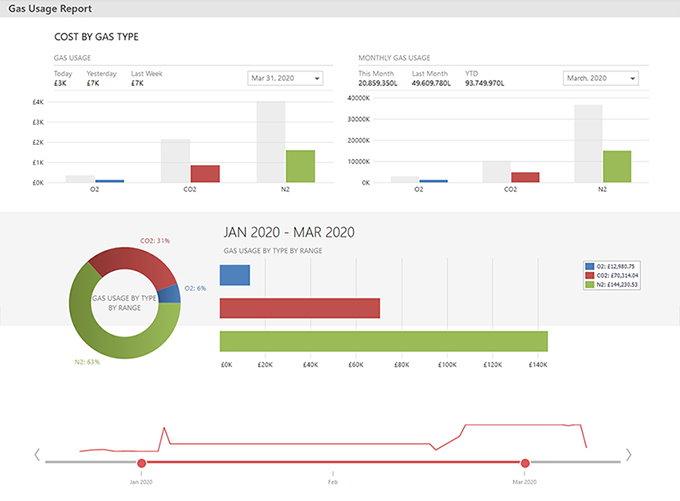Select the blue O2 donut segment
Image resolution: width=680 pixels, height=501 pixels.
tap(173, 292)
